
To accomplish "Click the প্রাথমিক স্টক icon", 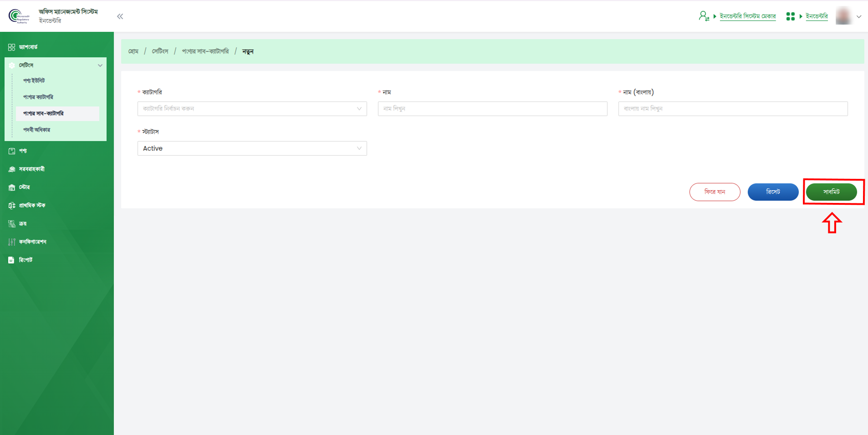I will pos(12,206).
